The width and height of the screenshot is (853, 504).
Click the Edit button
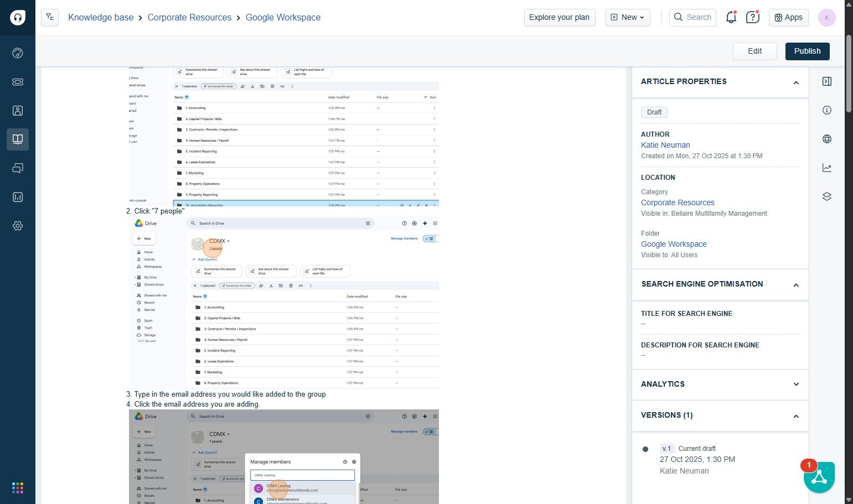(754, 51)
